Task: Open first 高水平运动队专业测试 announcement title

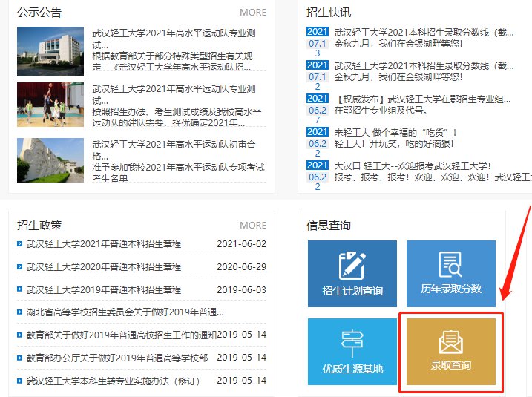Action: 174,39
